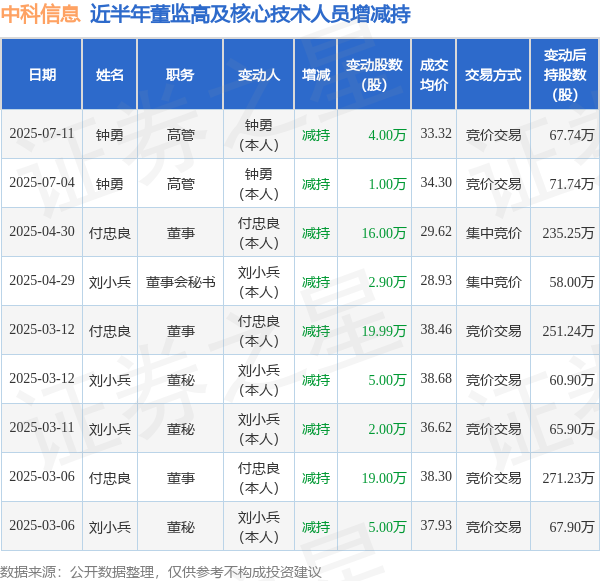This screenshot has width=600, height=581.
Task: Select the 变动人 column header
Action: pyautogui.click(x=259, y=75)
